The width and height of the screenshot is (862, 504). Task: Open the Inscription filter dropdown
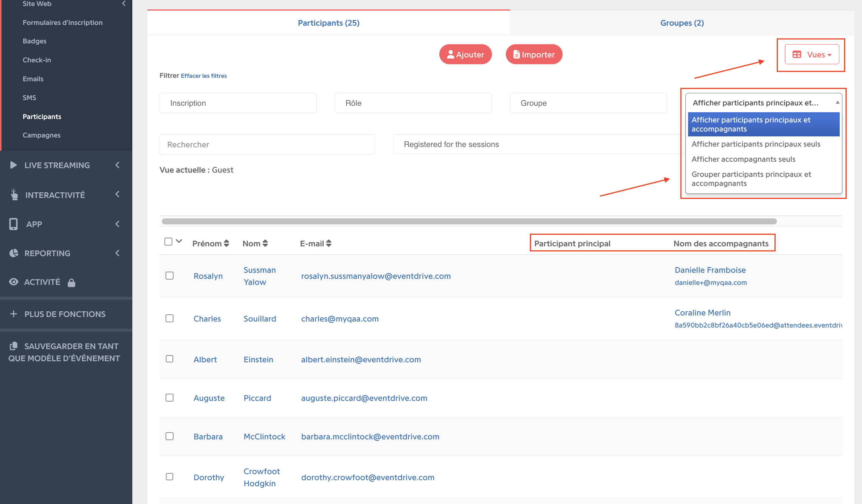[x=238, y=103]
